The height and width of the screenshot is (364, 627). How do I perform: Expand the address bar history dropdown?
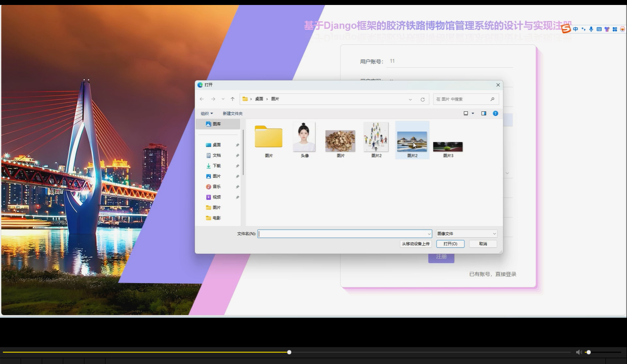(x=410, y=99)
